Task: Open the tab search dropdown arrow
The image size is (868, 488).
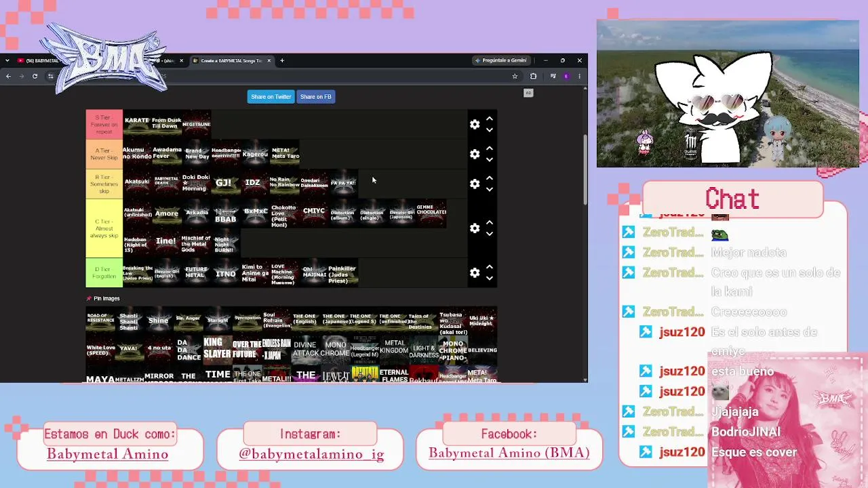Action: pos(7,60)
